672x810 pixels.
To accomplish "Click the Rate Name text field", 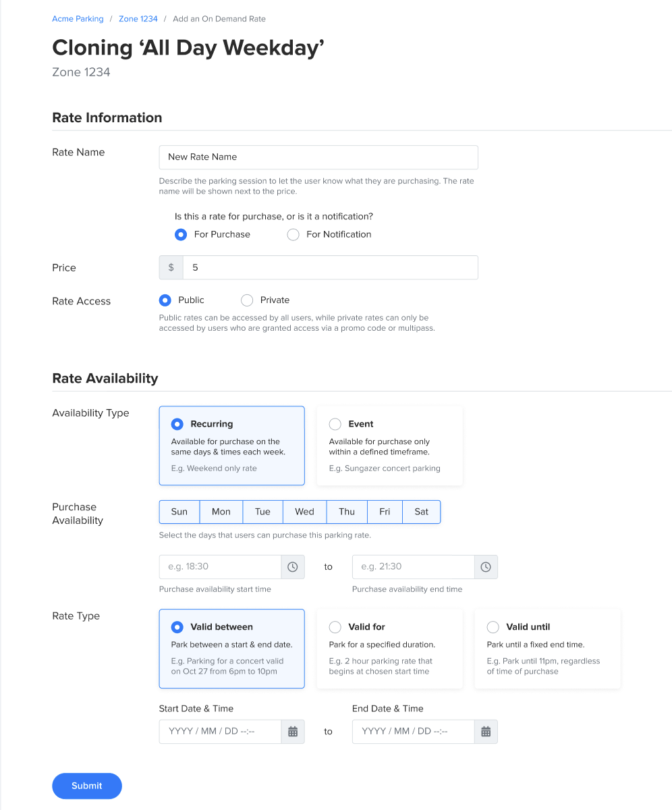I will tap(318, 157).
